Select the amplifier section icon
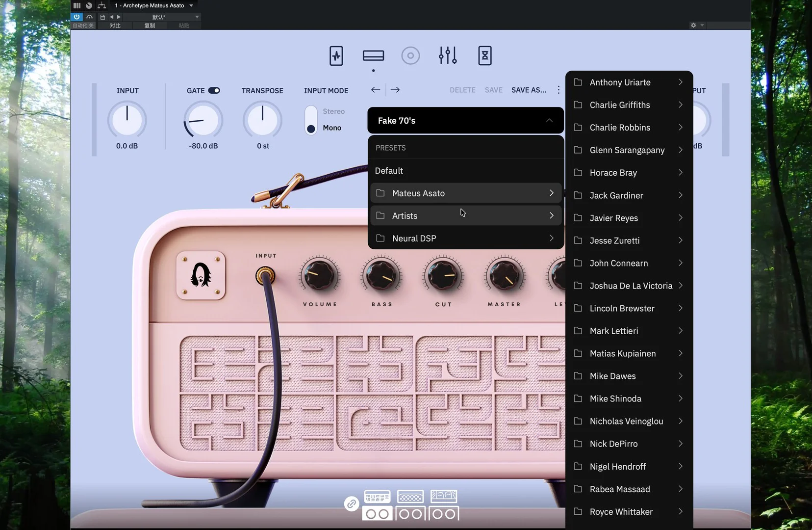This screenshot has width=812, height=530. coord(373,56)
